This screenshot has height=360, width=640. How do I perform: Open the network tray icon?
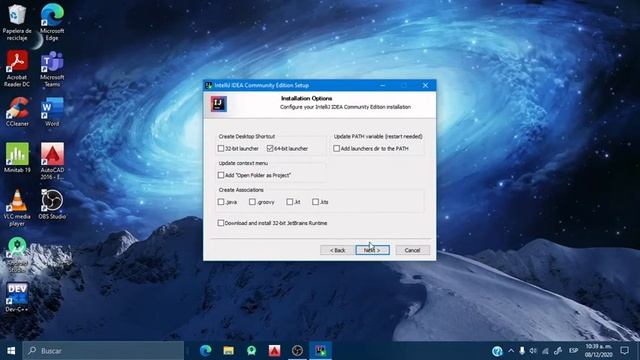(x=545, y=351)
